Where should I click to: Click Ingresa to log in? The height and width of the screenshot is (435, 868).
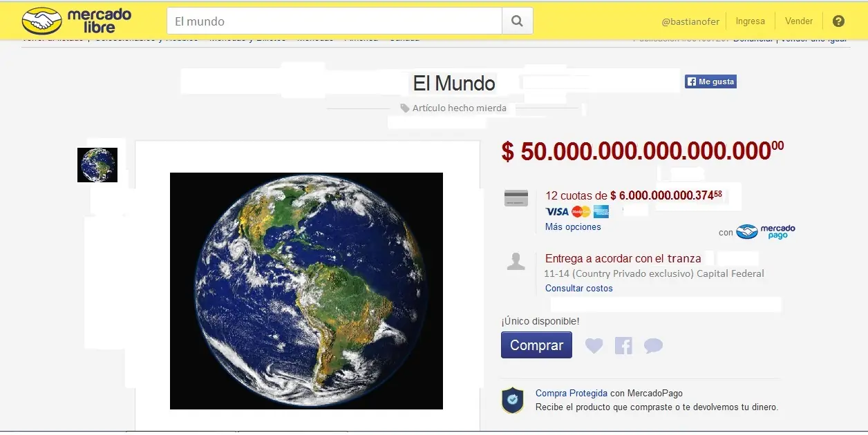point(751,21)
